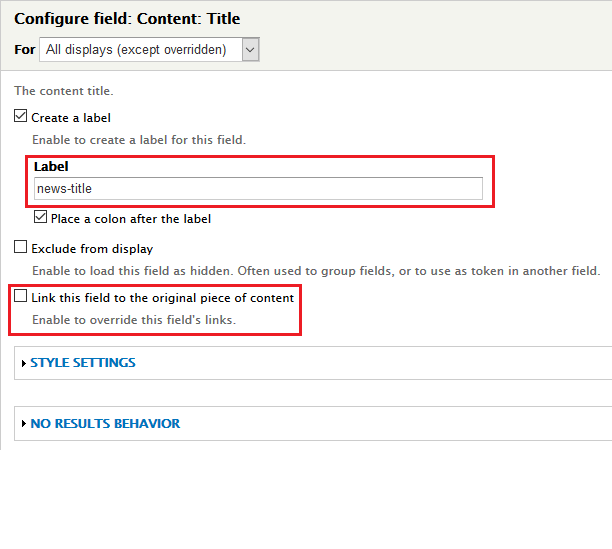Click the 'Place a colon after the label' text
The image size is (612, 549).
[x=131, y=219]
